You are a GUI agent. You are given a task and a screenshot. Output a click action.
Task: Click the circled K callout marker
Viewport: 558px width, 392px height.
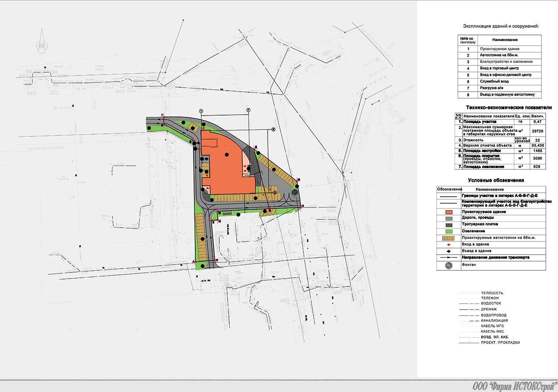click(274, 129)
